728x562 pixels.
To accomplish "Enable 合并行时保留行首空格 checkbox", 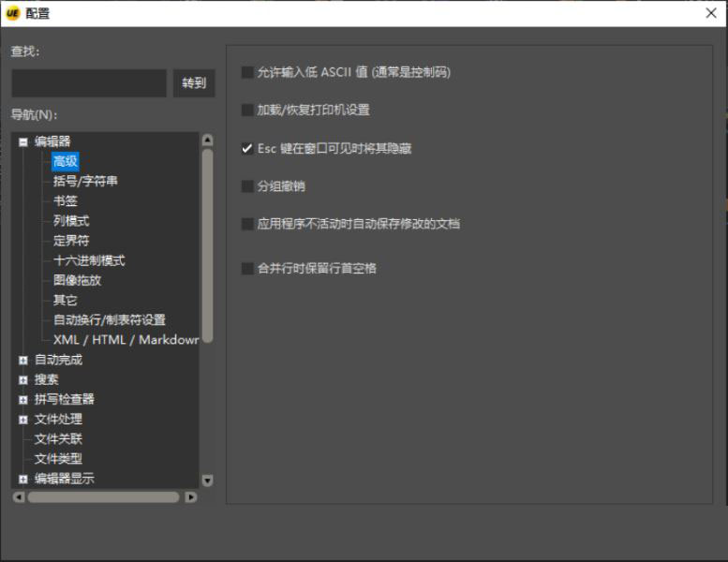I will tap(247, 268).
